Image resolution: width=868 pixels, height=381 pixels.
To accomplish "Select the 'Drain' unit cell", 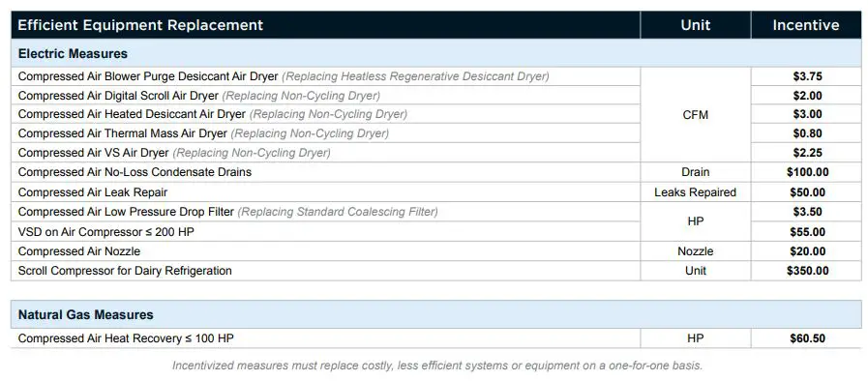I will (x=696, y=172).
